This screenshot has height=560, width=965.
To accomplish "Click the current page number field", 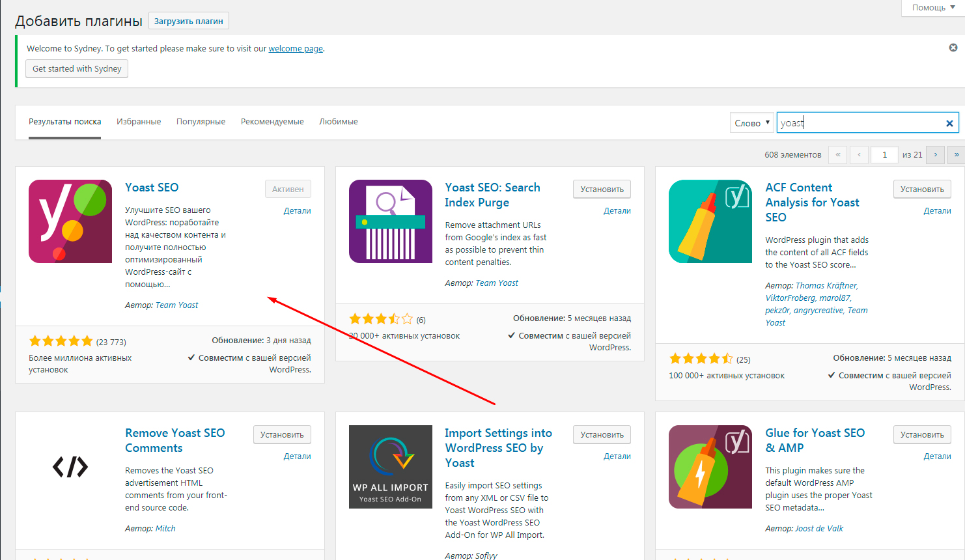I will click(885, 154).
